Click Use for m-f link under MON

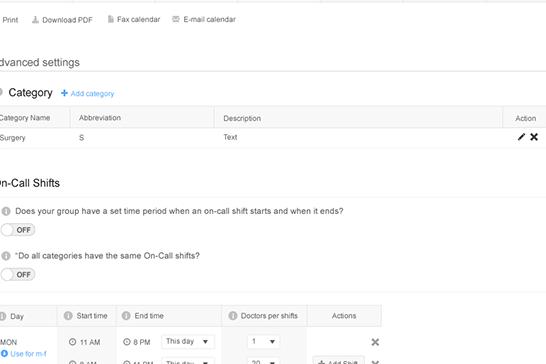coord(23,354)
